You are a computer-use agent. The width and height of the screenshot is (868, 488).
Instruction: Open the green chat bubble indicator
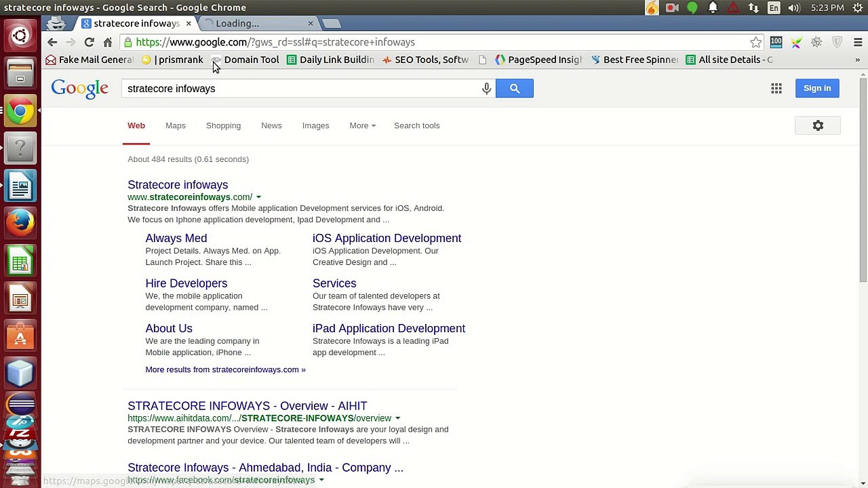point(692,7)
